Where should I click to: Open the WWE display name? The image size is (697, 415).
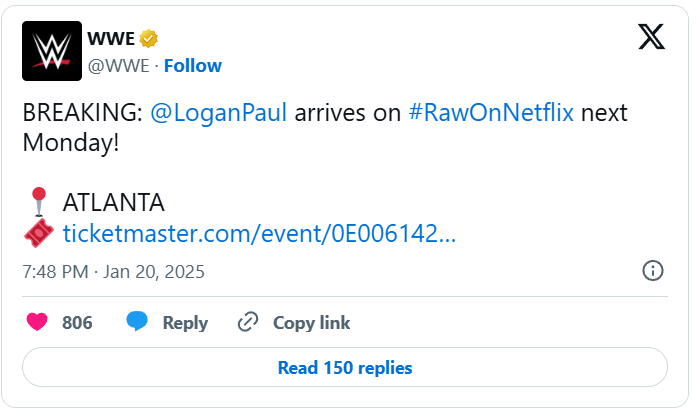click(x=111, y=39)
